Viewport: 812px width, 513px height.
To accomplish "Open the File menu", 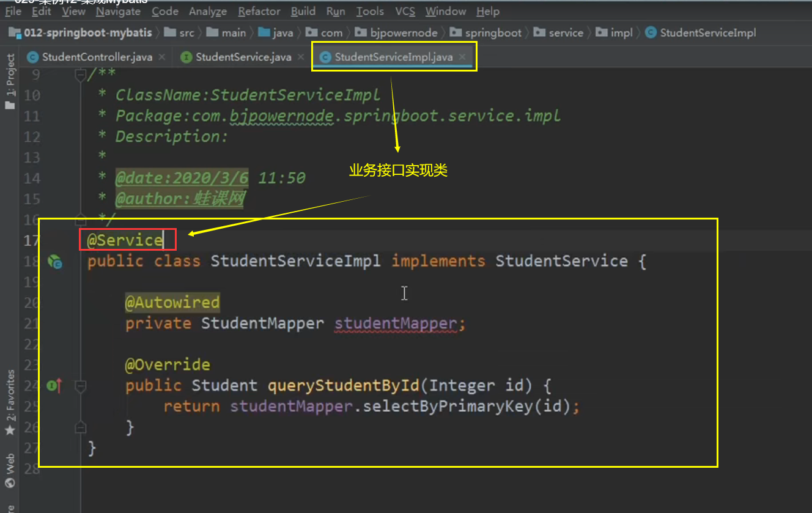I will click(13, 12).
